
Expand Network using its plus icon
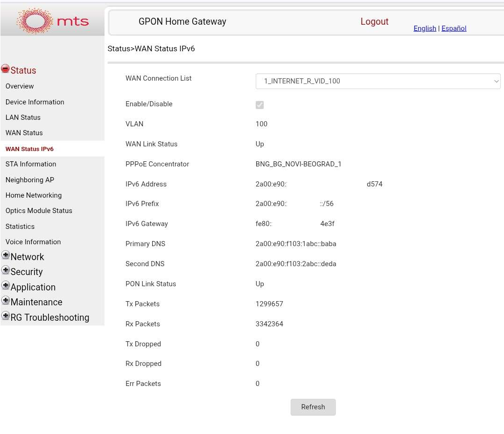6,255
